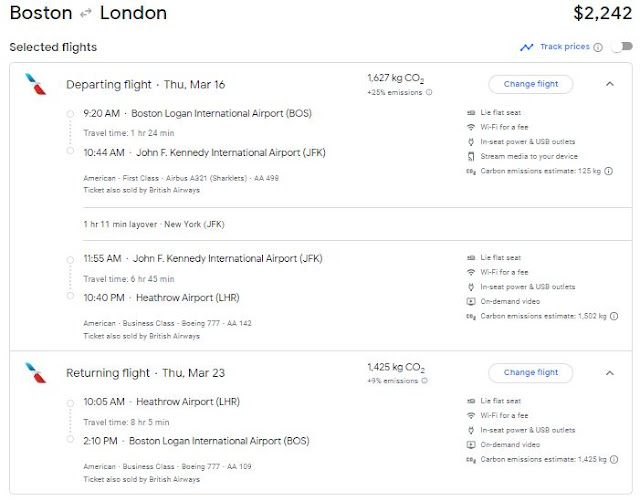Click Departing flight Thu, Mar 16 header
This screenshot has height=501, width=640.
pyautogui.click(x=145, y=85)
